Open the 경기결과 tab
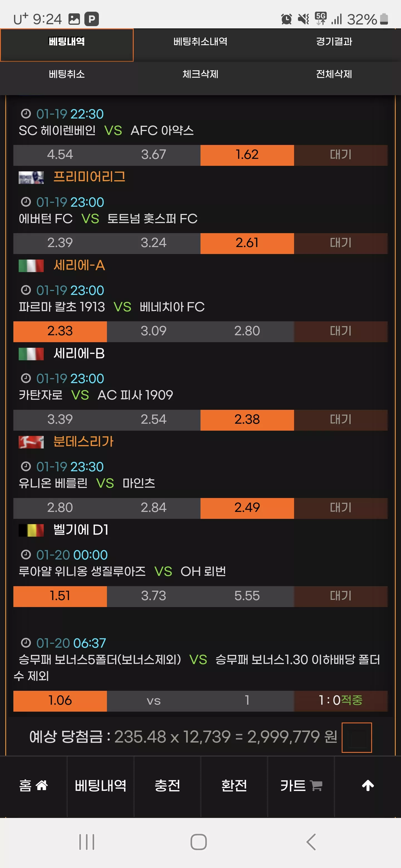The height and width of the screenshot is (868, 401). [x=334, y=41]
